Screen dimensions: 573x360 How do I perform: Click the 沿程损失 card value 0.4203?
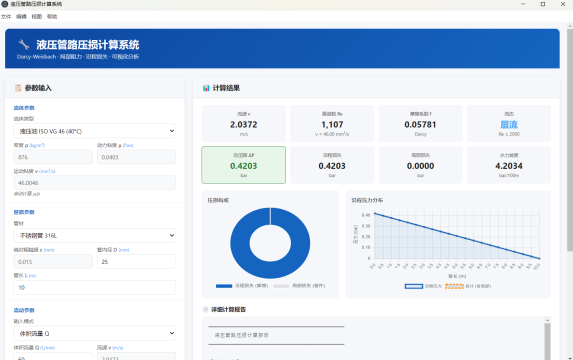332,166
